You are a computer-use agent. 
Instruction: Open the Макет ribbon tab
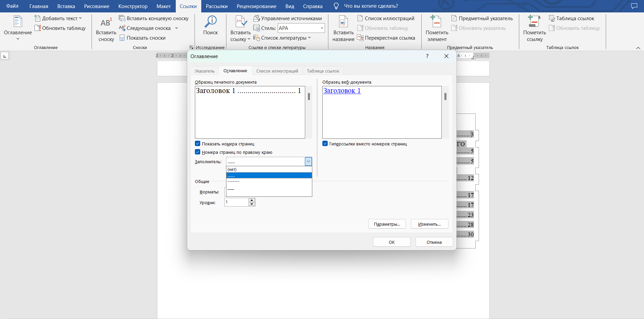tap(164, 6)
